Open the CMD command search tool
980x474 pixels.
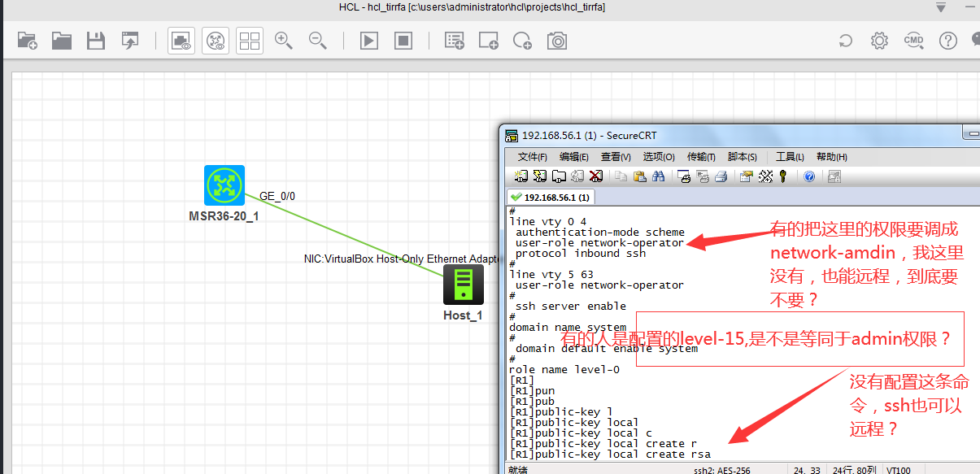[x=914, y=41]
